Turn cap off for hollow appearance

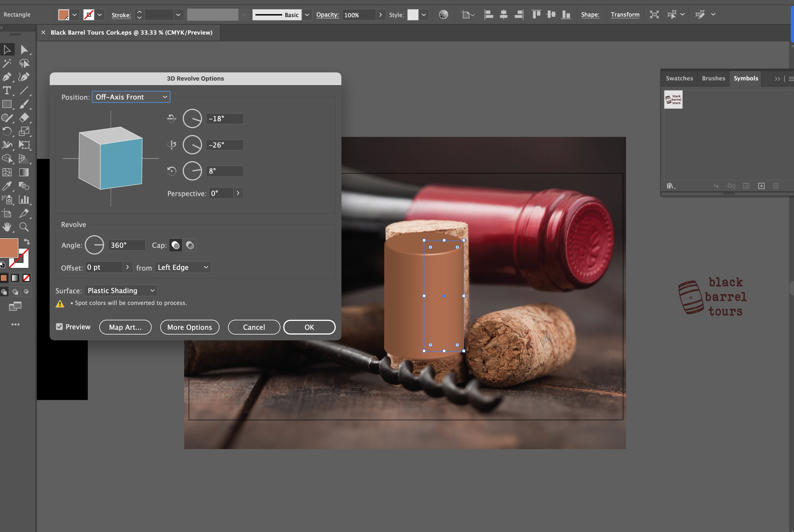190,245
